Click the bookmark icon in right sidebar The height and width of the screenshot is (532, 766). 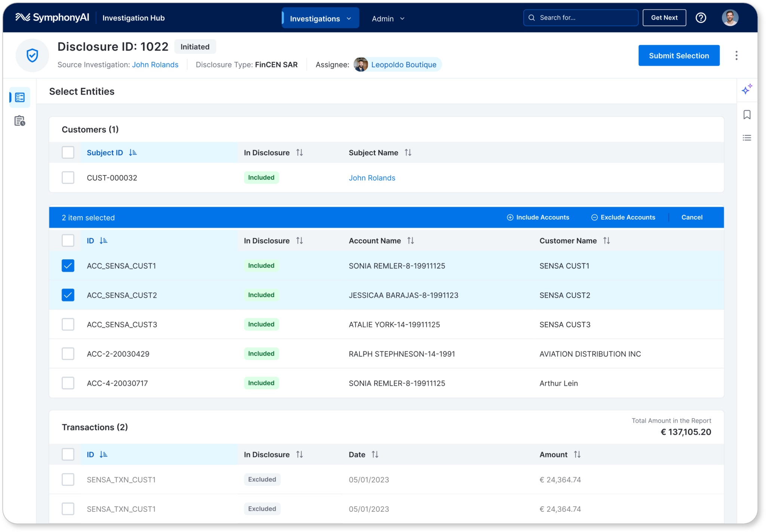747,115
